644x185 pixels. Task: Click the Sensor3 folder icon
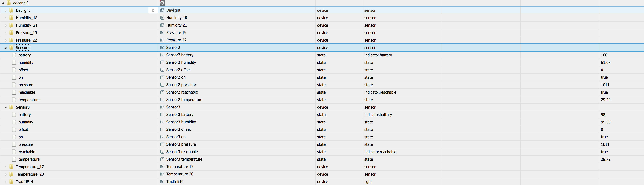[11, 107]
